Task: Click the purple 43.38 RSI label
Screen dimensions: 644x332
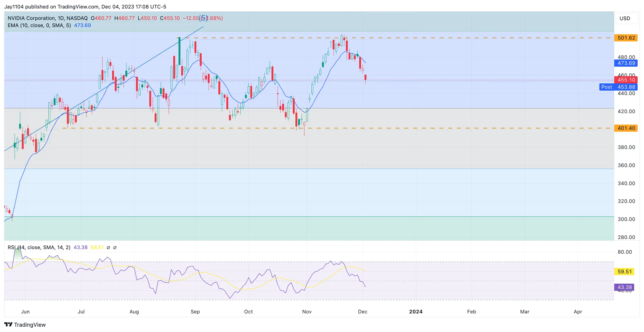Action: point(624,287)
